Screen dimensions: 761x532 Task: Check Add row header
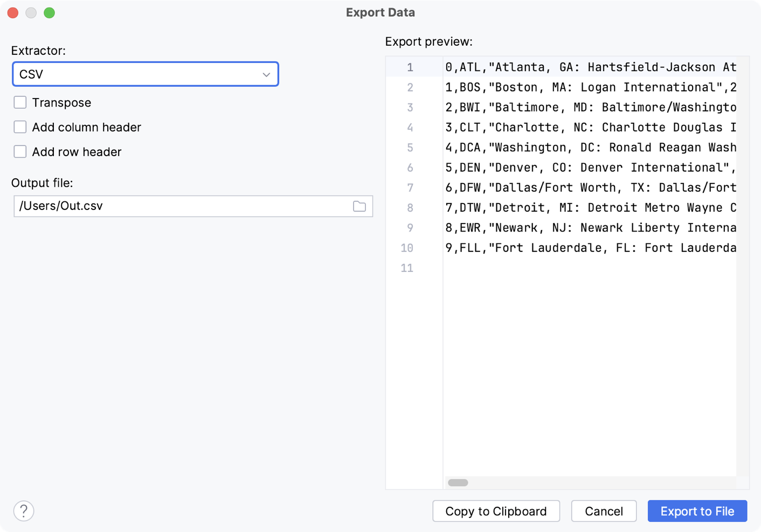(x=20, y=151)
